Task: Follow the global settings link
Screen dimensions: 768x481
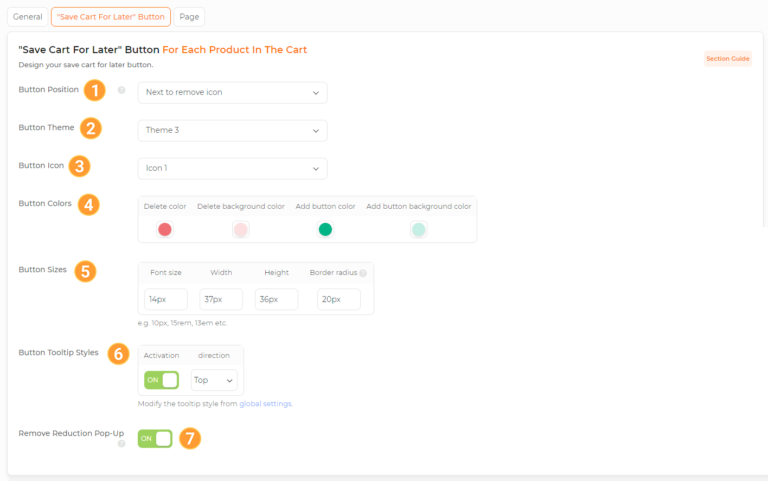Action: 265,404
